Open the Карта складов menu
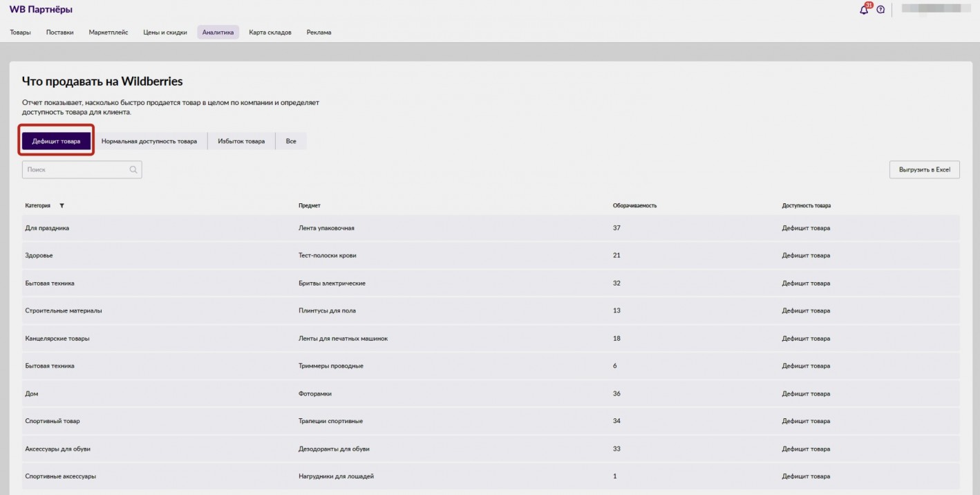Viewport: 980px width, 495px height. coord(270,32)
